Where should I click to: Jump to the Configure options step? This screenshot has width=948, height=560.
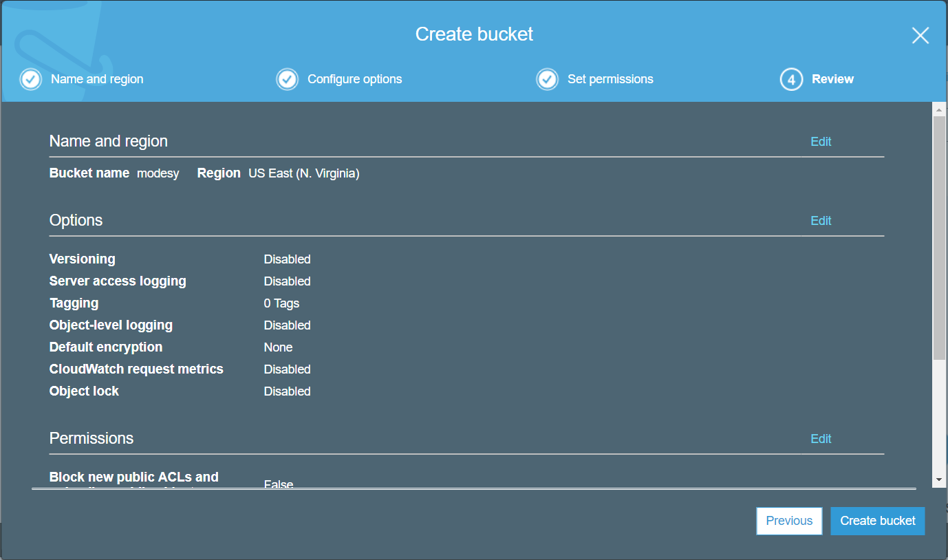(x=354, y=79)
